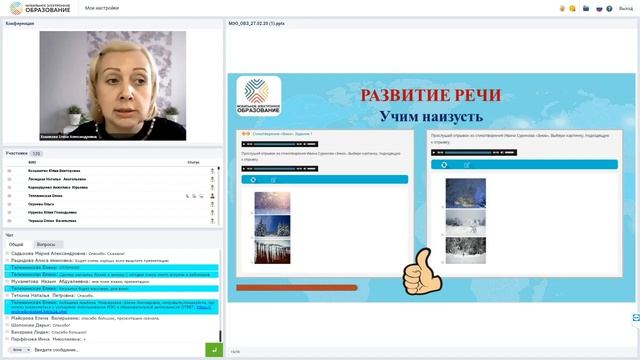Tick checkbox of Садыкова Мария chat message
The width and height of the screenshot is (640, 360).
click(7, 253)
